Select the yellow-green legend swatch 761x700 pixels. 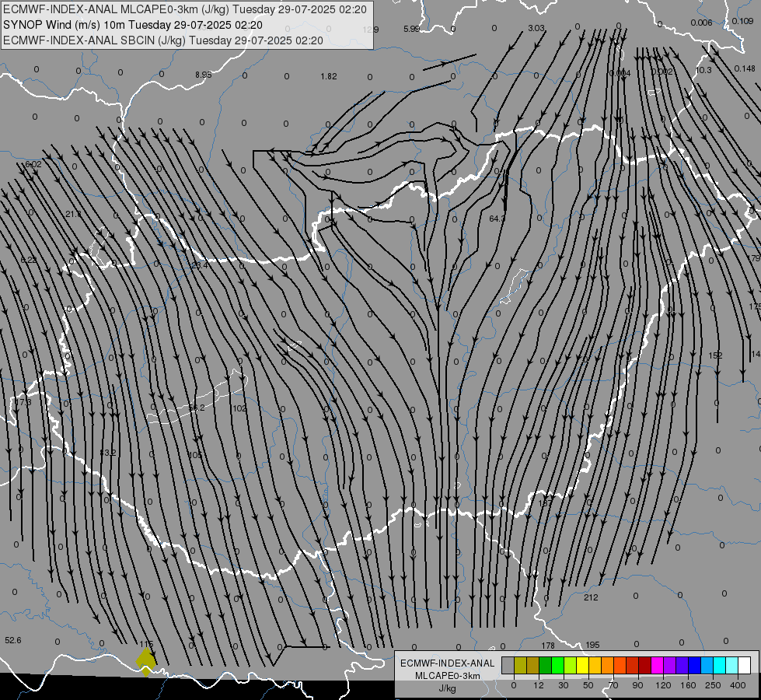(571, 665)
